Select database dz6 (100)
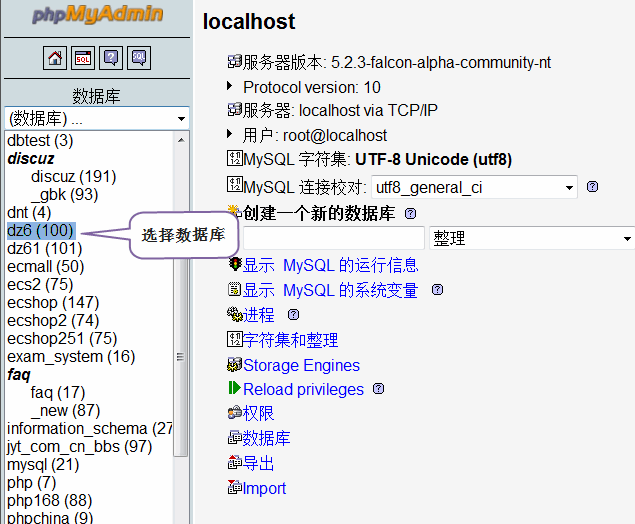 tap(40, 230)
